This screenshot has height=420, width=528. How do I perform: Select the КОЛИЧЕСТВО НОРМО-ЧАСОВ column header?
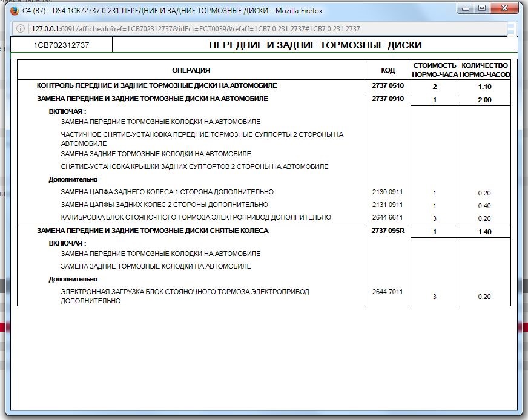tap(484, 70)
